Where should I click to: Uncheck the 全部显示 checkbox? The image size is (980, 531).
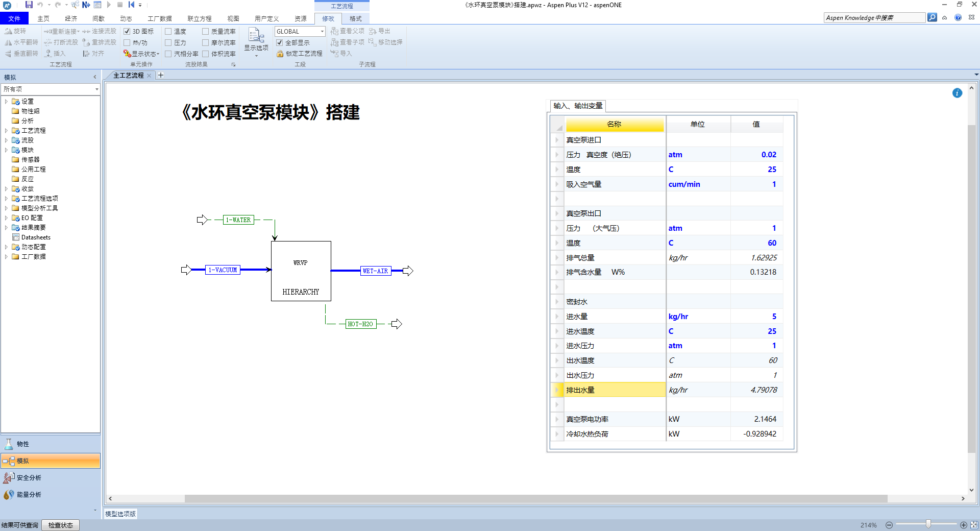(x=280, y=43)
